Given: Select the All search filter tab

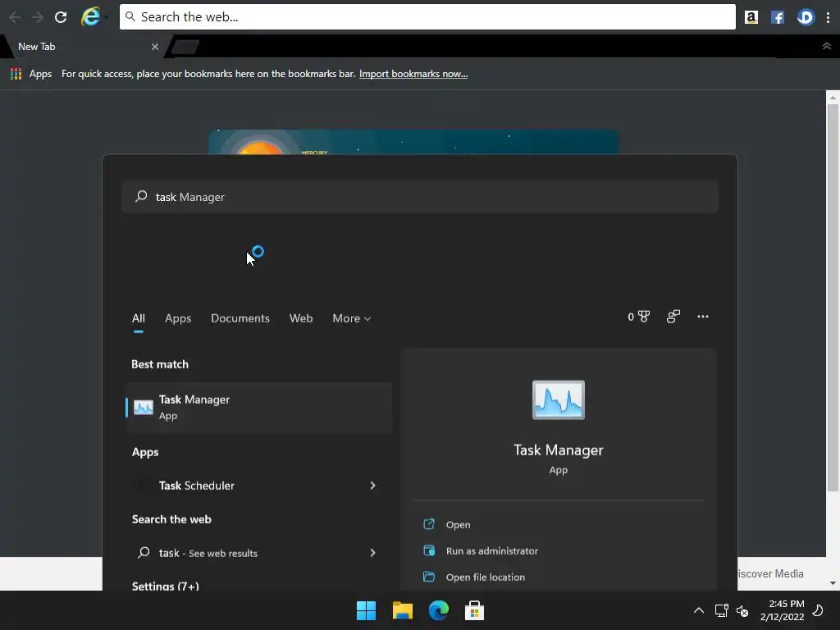Looking at the screenshot, I should pos(138,318).
